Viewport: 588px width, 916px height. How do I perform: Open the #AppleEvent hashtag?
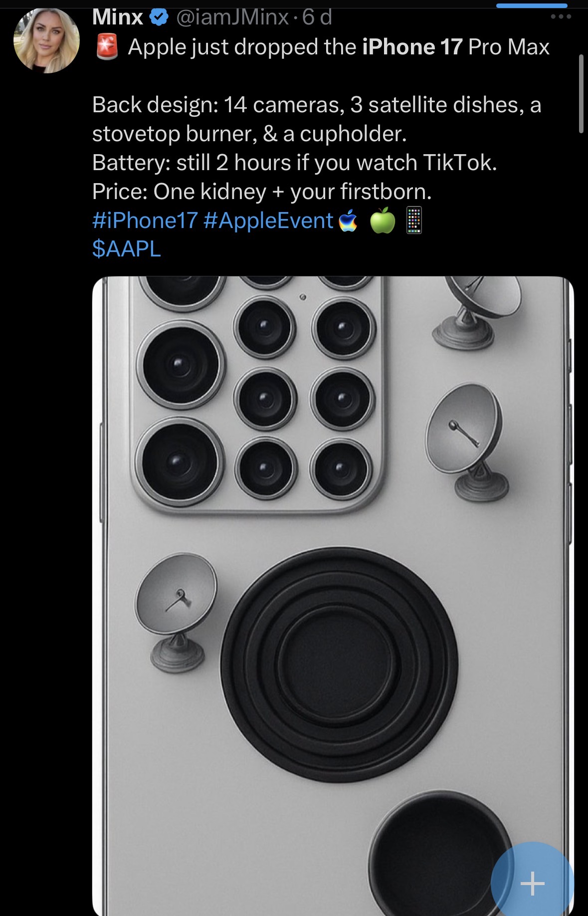tap(268, 221)
